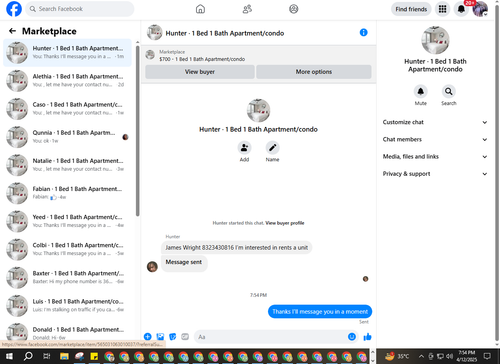This screenshot has height=364, width=500.
Task: Send a thumbs-up like
Action: pos(367,337)
